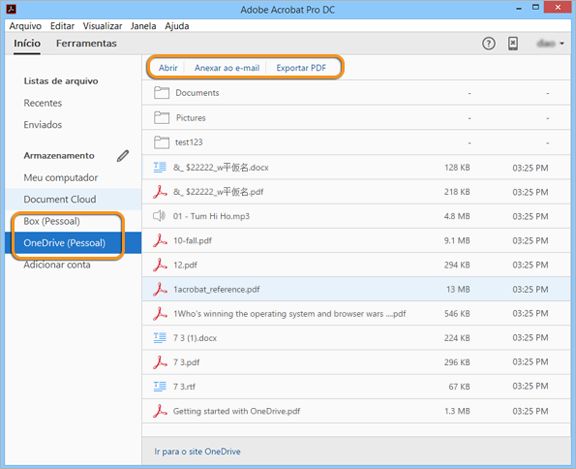Click the 1.3 MB size value
The height and width of the screenshot is (469, 576).
pos(457,411)
